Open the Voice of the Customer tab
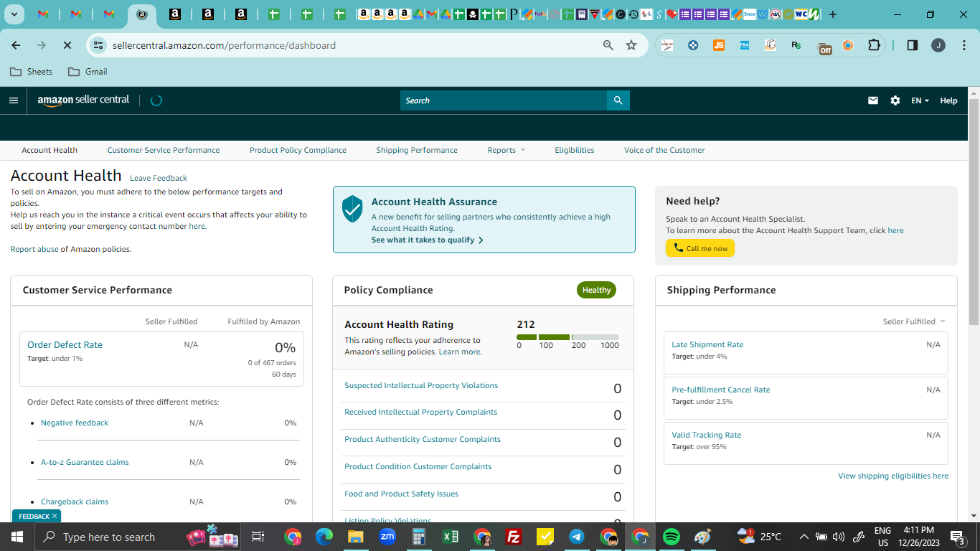The height and width of the screenshot is (551, 980). 664,150
